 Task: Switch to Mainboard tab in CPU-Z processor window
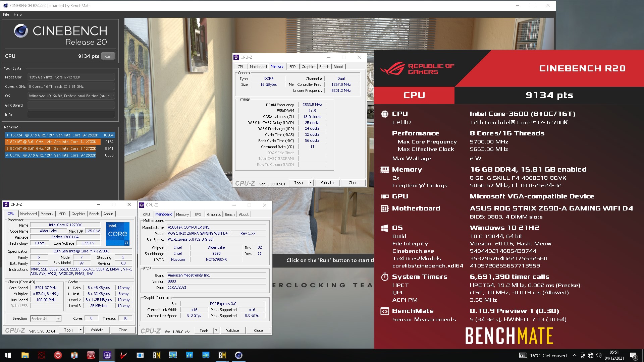click(x=28, y=214)
